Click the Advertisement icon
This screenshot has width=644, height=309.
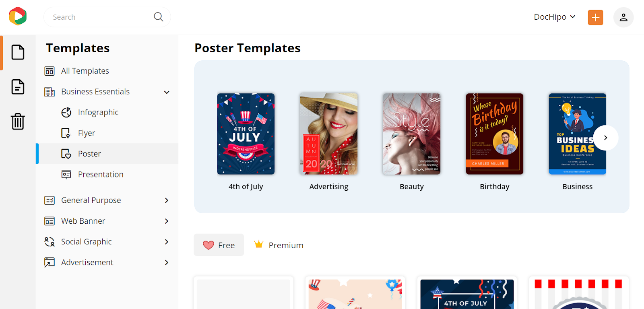50,262
